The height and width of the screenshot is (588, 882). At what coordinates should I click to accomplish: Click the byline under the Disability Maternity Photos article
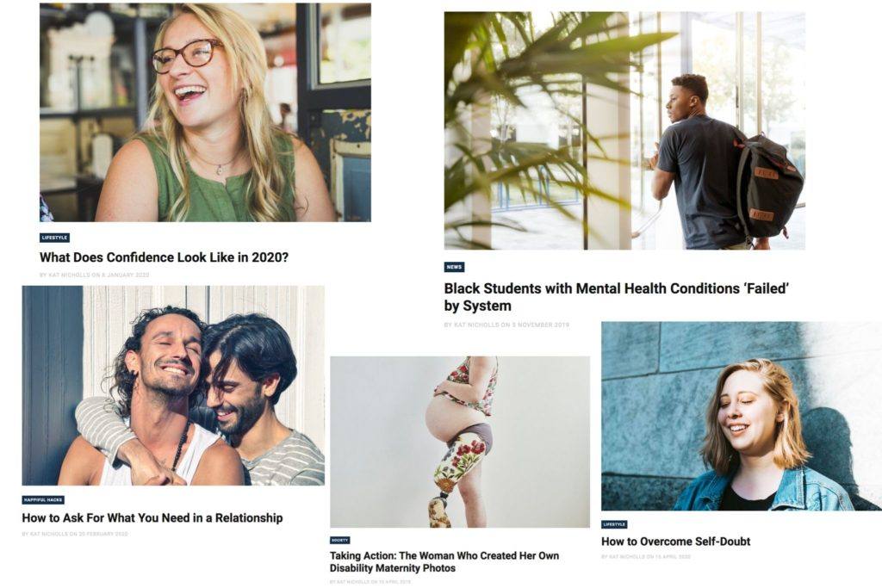click(x=370, y=582)
